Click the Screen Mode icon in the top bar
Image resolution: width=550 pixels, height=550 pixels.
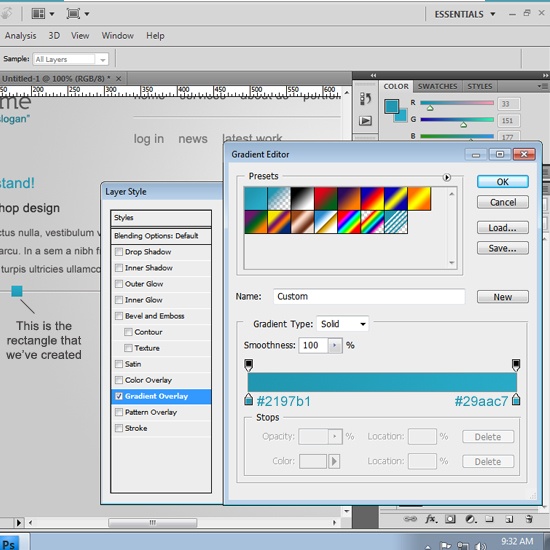point(73,14)
